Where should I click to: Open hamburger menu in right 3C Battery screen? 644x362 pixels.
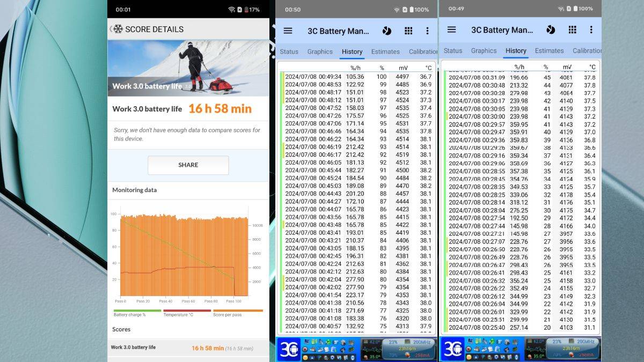(x=451, y=30)
